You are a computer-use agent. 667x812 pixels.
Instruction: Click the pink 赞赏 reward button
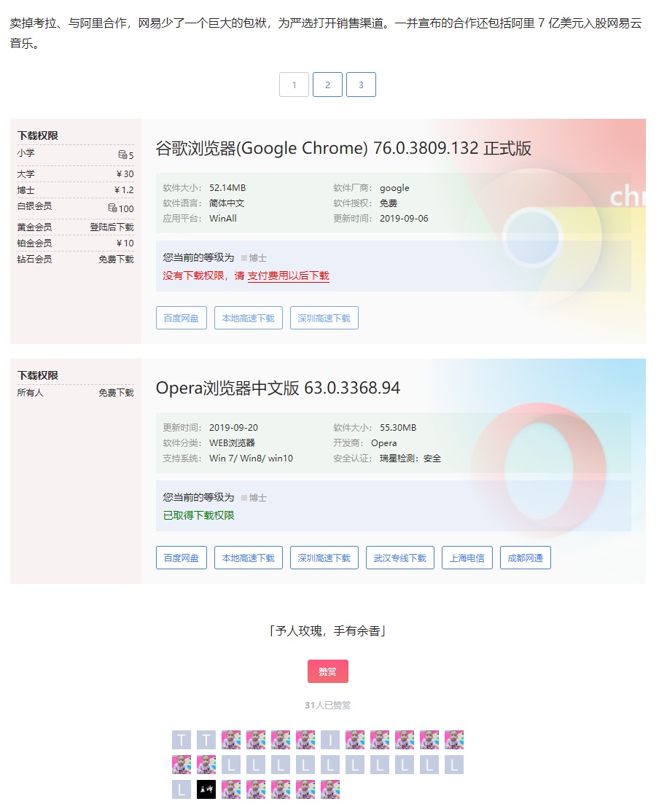(x=328, y=671)
